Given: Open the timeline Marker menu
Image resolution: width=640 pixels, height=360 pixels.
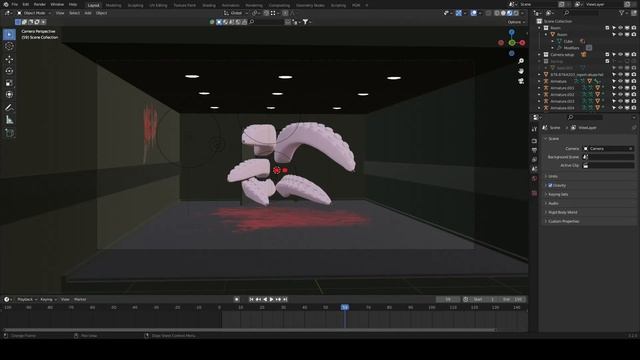Looking at the screenshot, I should point(80,300).
